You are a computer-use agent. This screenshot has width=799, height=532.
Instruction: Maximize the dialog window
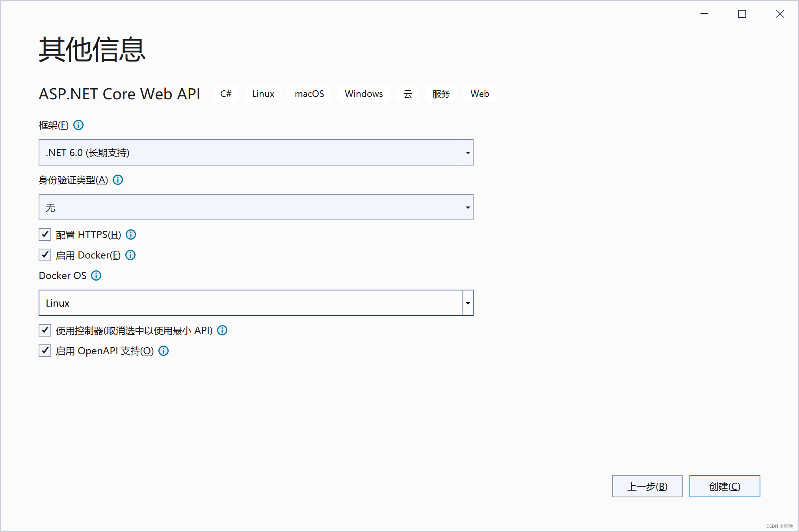tap(742, 14)
